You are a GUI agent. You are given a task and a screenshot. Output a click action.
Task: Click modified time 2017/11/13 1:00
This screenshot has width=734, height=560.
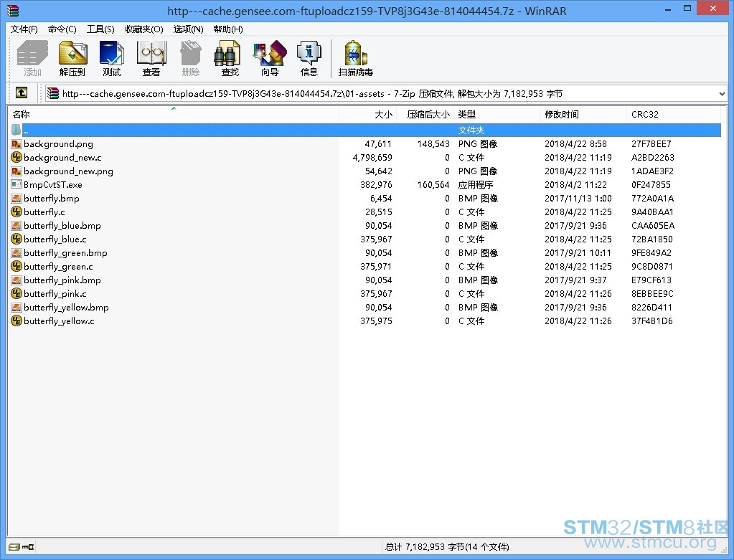(578, 199)
